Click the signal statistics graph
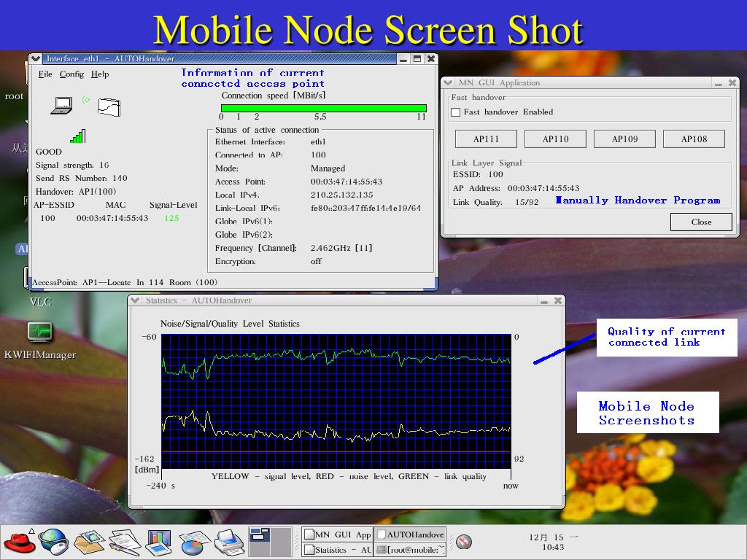This screenshot has width=747, height=560. click(336, 401)
